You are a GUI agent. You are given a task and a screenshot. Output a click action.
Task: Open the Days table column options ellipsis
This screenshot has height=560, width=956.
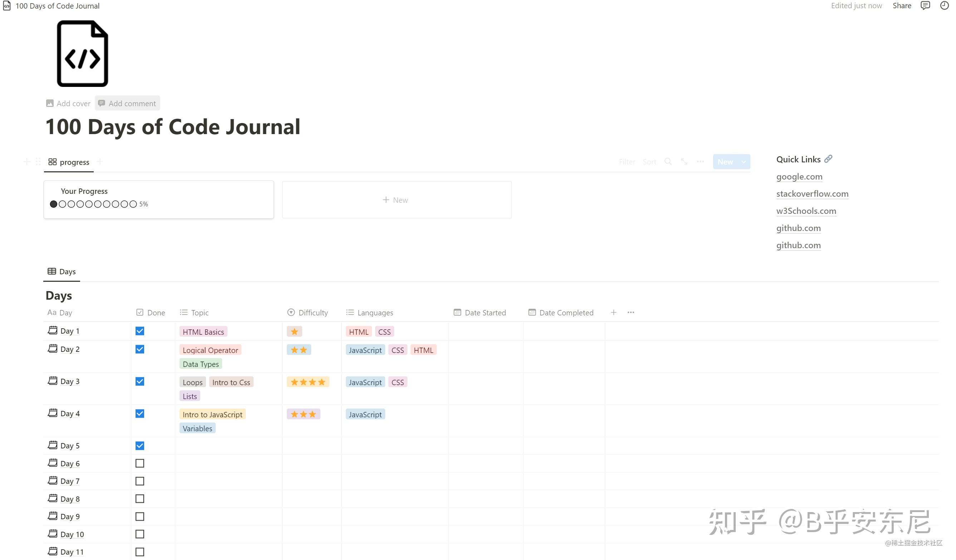click(x=631, y=312)
